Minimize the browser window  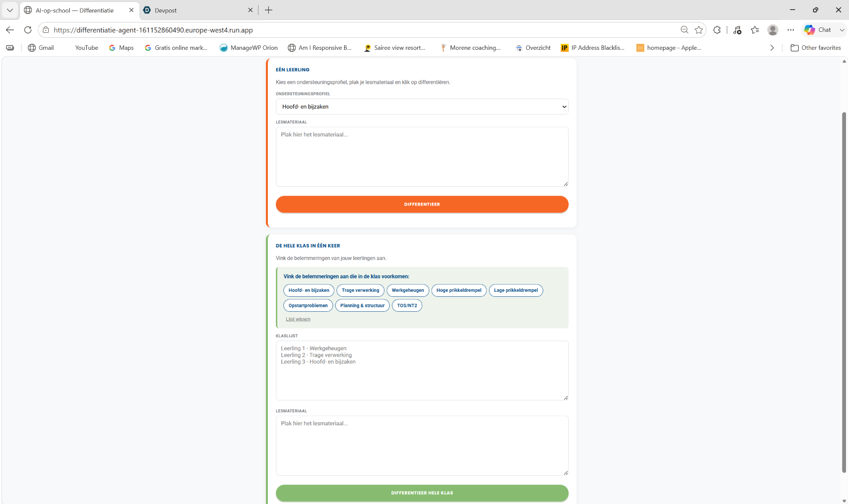(792, 10)
